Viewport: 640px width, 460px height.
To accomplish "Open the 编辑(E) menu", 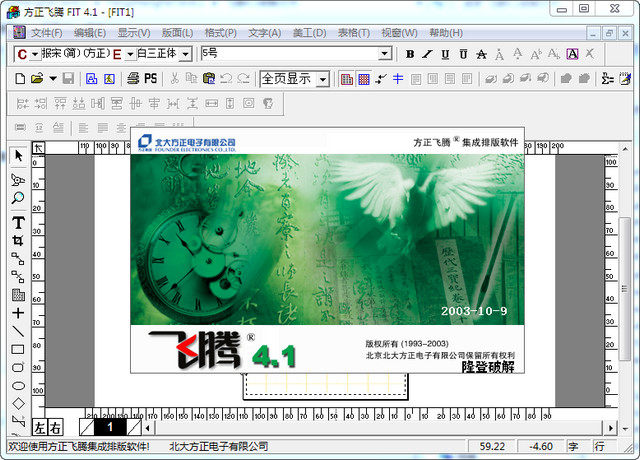I will pyautogui.click(x=90, y=33).
